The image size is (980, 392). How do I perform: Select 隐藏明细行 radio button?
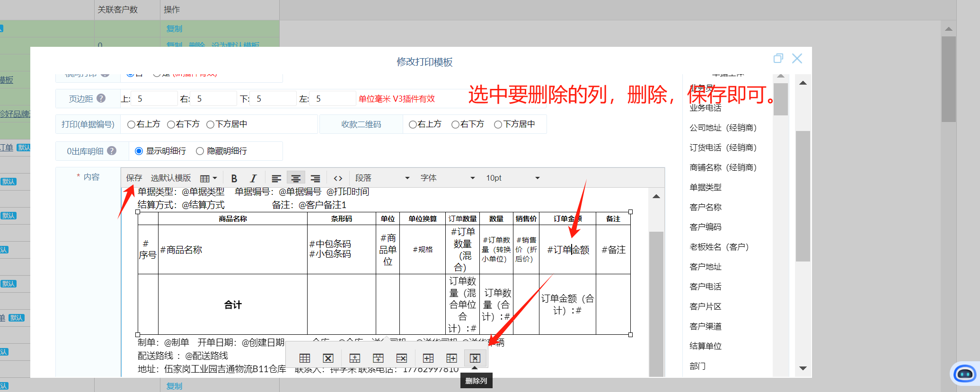200,151
